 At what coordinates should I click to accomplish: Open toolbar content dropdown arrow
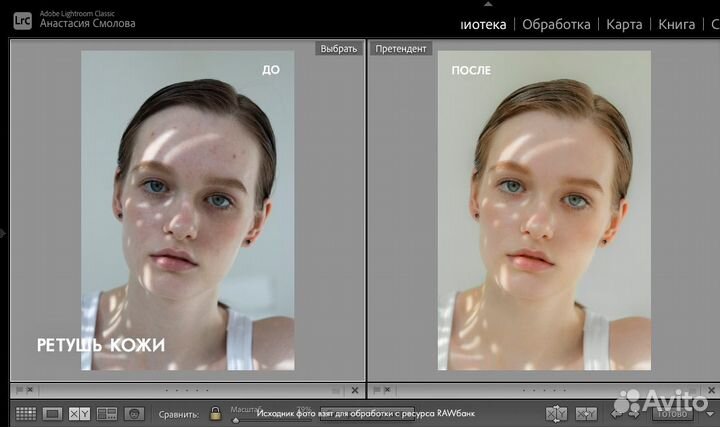(710, 414)
